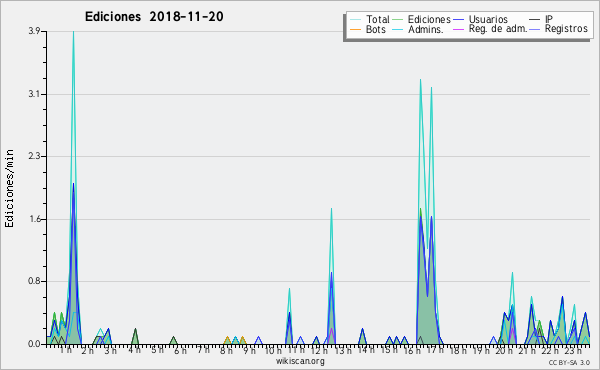Click the CC BY-SA 3.0 license text
This screenshot has height=370, width=600.
tap(569, 362)
